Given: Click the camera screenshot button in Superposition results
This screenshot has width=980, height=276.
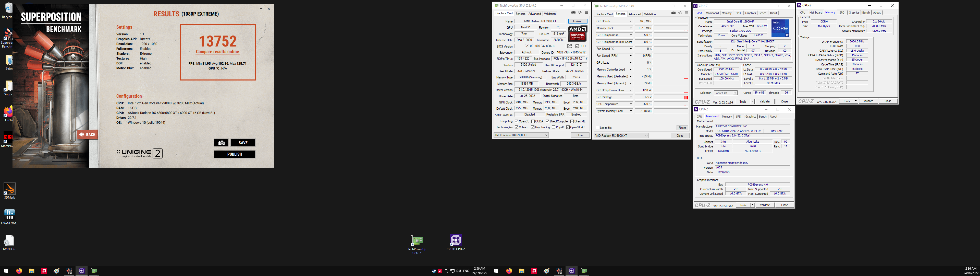Looking at the screenshot, I should click(x=222, y=143).
